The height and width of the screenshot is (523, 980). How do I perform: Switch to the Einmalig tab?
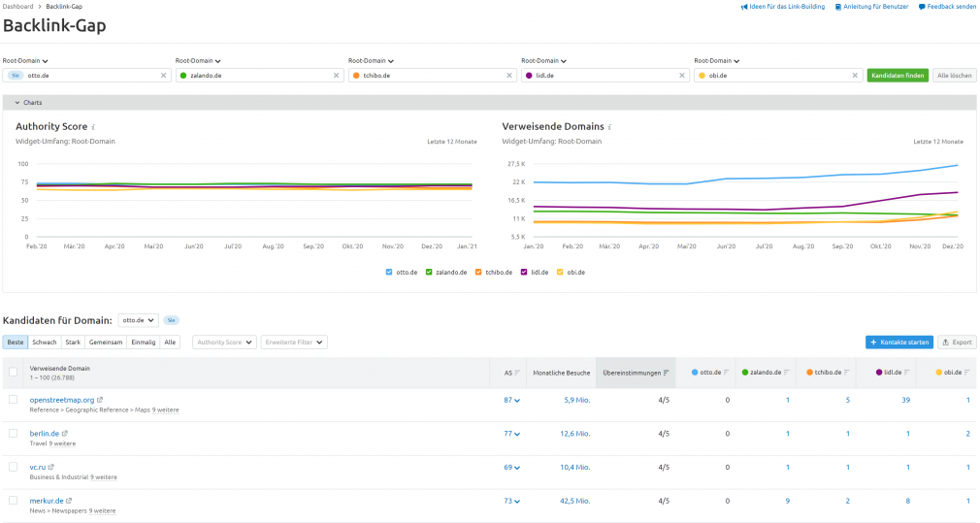coord(144,343)
